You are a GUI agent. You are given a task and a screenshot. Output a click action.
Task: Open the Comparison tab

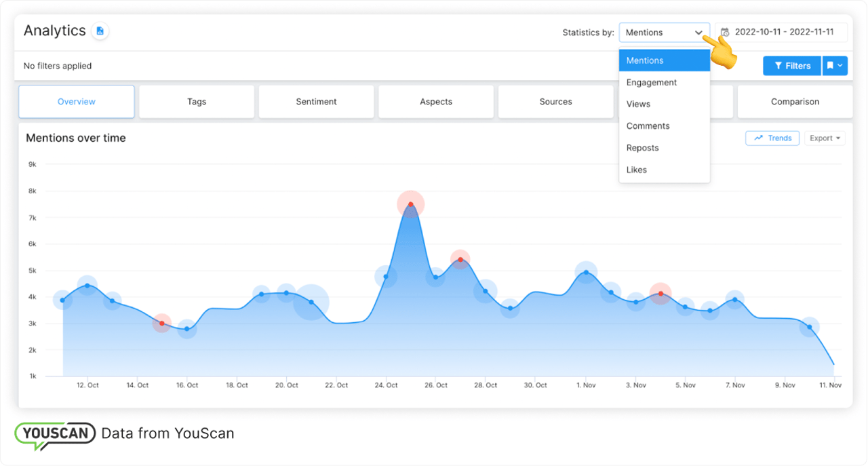[x=794, y=101]
